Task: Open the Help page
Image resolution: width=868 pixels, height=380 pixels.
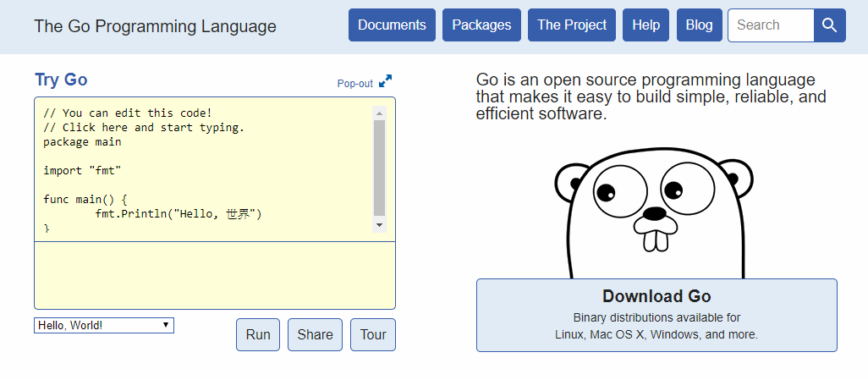Action: coord(646,25)
